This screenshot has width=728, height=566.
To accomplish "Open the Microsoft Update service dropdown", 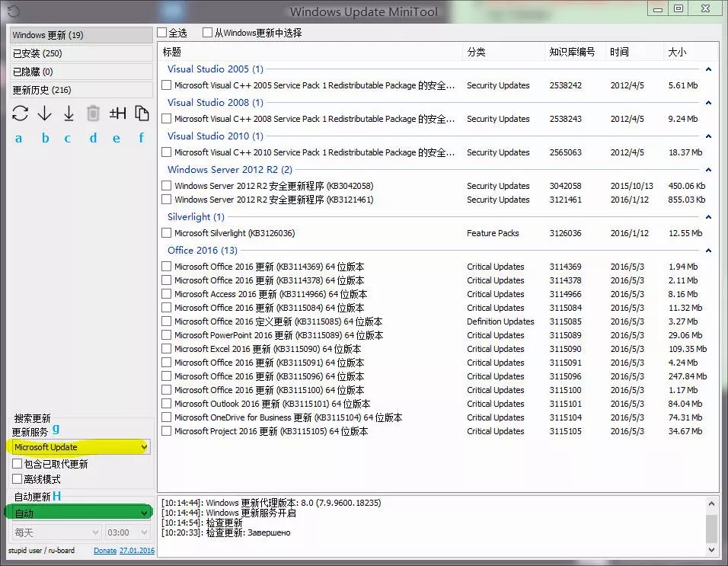I will tap(80, 447).
